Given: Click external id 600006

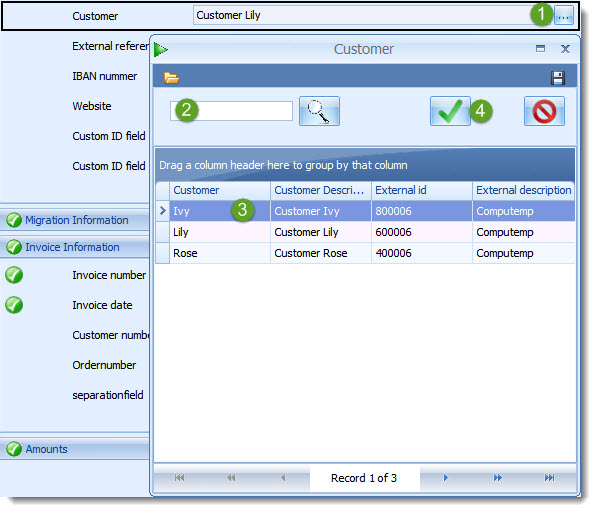Looking at the screenshot, I should coord(422,232).
